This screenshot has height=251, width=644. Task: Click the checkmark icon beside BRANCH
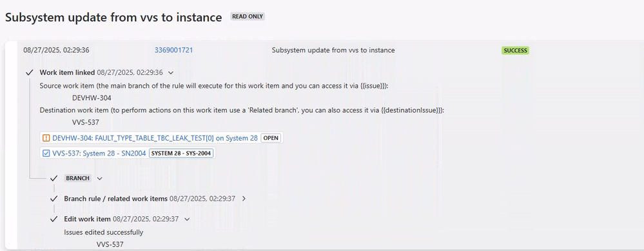click(54, 178)
